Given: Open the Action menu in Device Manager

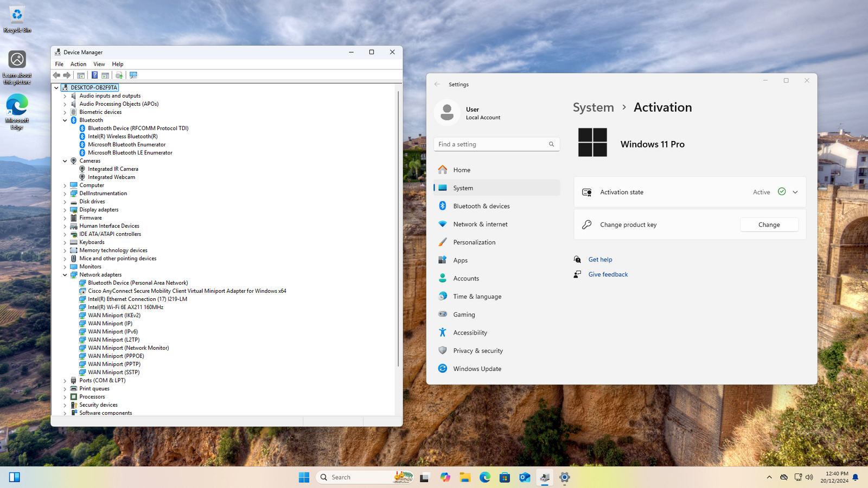Looking at the screenshot, I should [x=78, y=64].
